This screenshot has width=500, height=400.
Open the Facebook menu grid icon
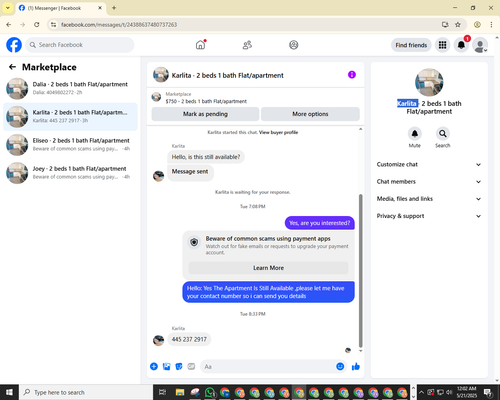pyautogui.click(x=442, y=45)
